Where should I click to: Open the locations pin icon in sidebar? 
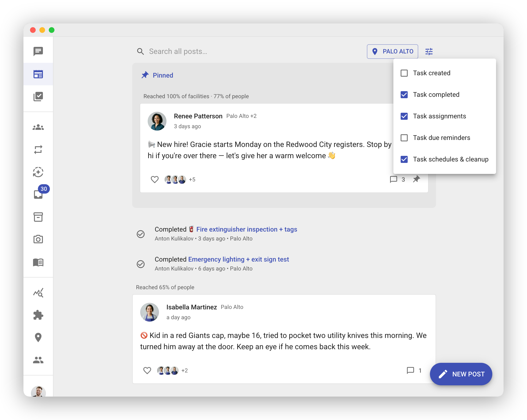(x=38, y=337)
